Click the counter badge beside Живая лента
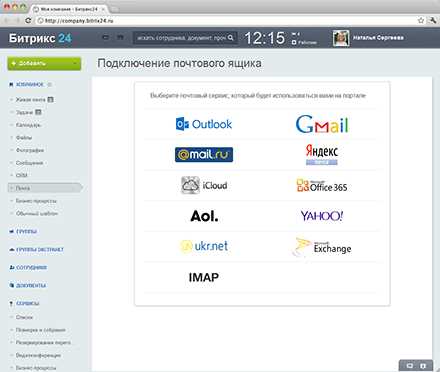This screenshot has height=372, width=440. point(50,99)
